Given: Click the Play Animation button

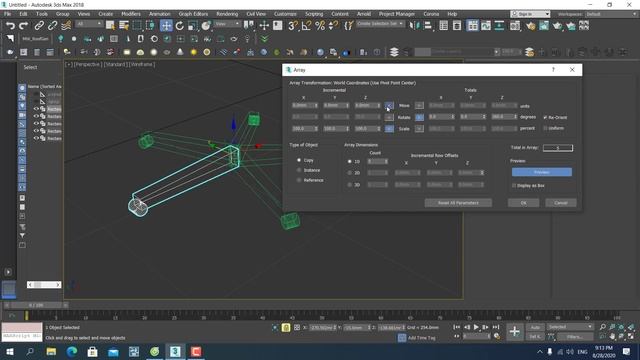Looking at the screenshot, I should [x=476, y=327].
